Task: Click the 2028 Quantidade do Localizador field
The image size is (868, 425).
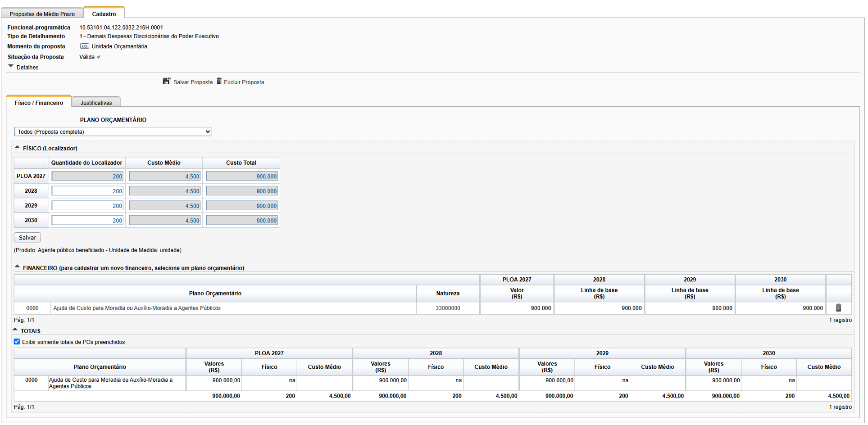Action: point(87,191)
